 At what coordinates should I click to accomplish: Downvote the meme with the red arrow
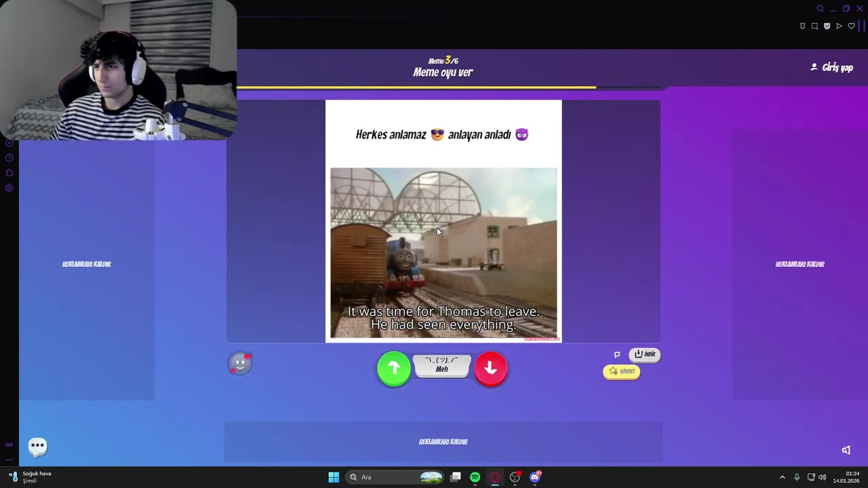click(491, 368)
